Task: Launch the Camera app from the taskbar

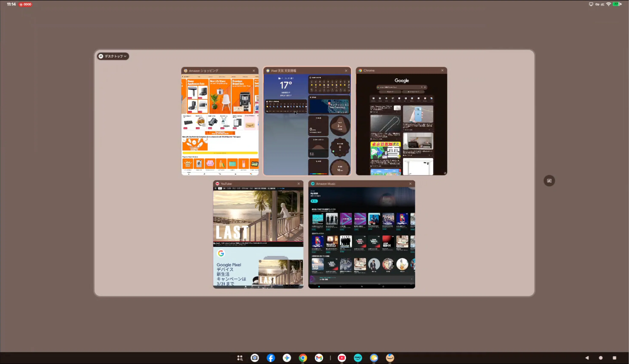Action: tap(255, 358)
